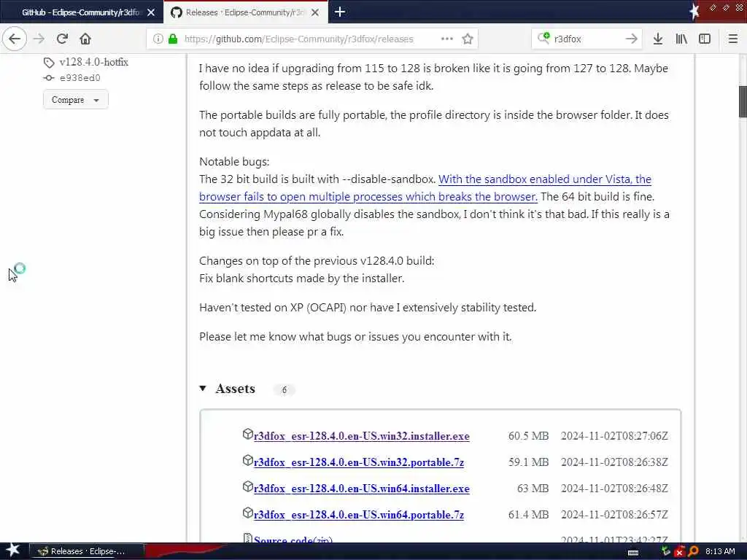The height and width of the screenshot is (560, 747).
Task: Reload the current page
Action: coord(63,39)
